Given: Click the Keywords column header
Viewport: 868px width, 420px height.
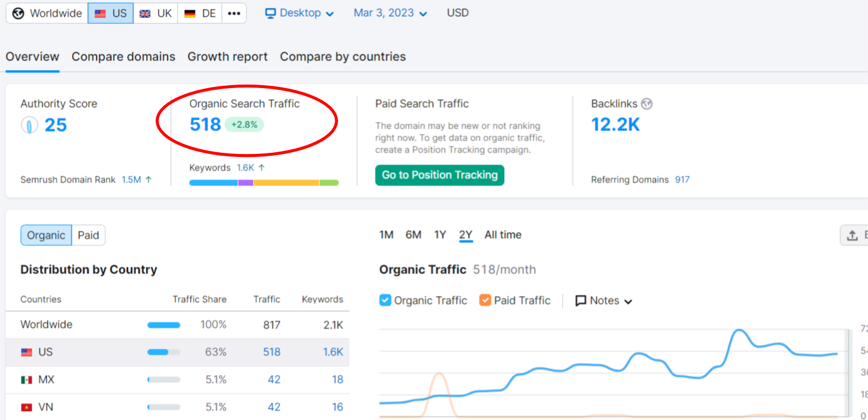Looking at the screenshot, I should point(323,300).
